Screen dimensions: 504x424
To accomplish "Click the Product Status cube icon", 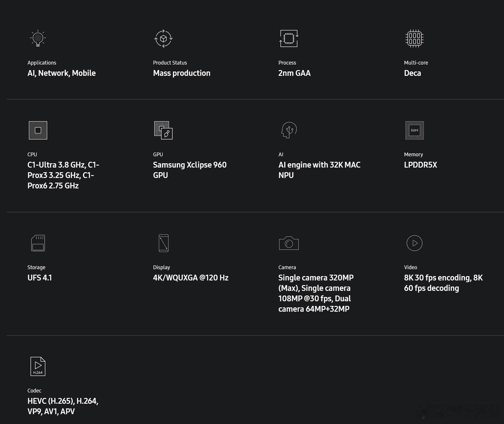I will coord(163,38).
